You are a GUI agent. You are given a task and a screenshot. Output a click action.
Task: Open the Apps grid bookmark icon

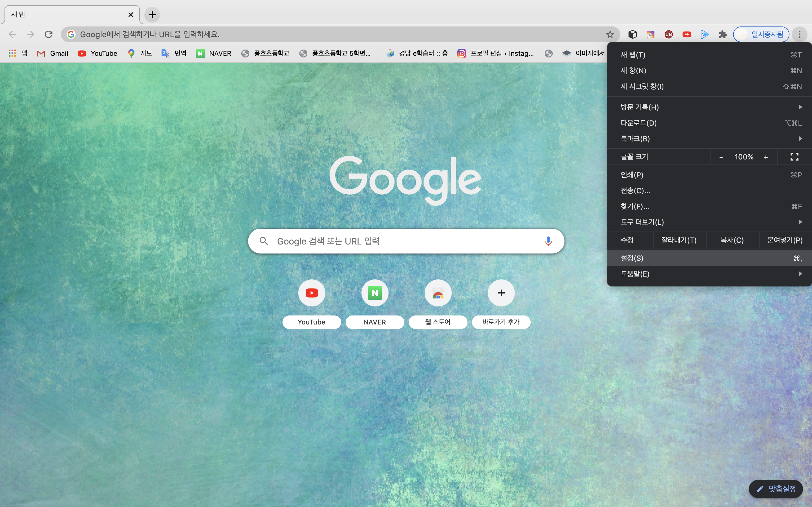click(12, 53)
